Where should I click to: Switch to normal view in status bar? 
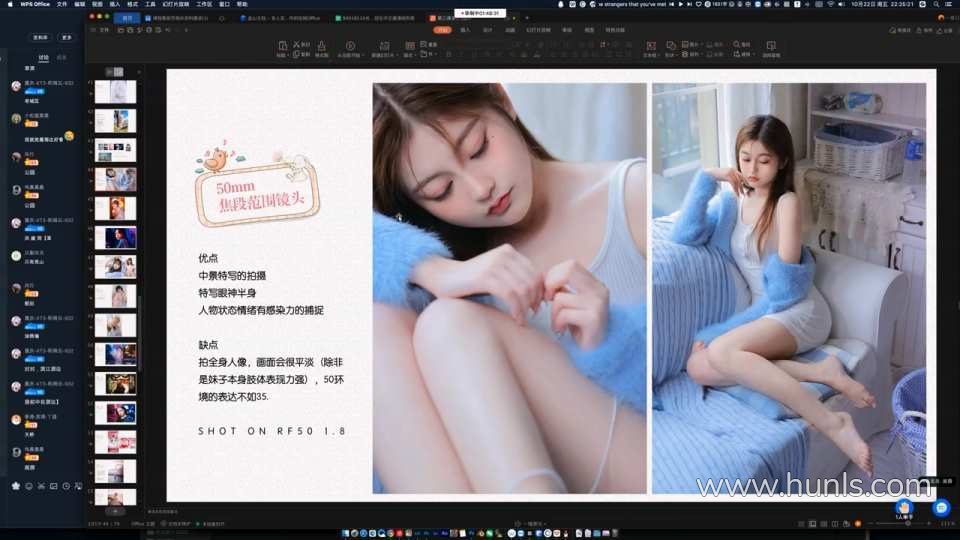[812, 524]
